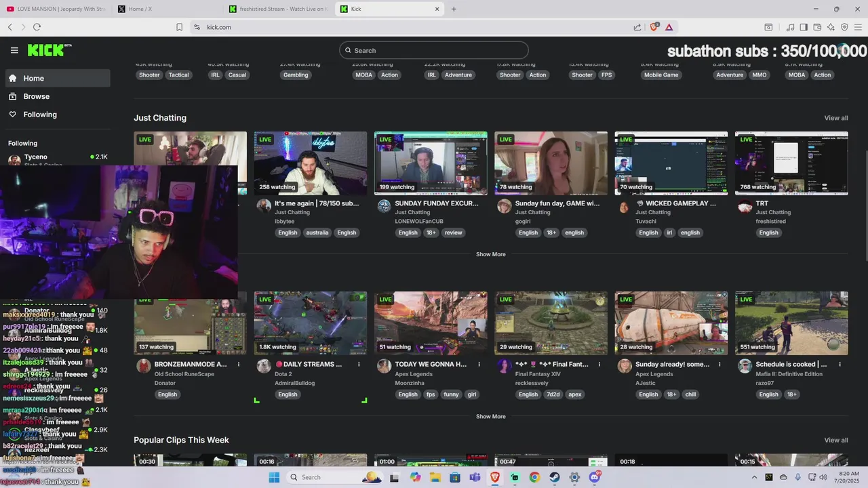This screenshot has height=488, width=868.
Task: Open system volume speaker icon
Action: point(823,477)
